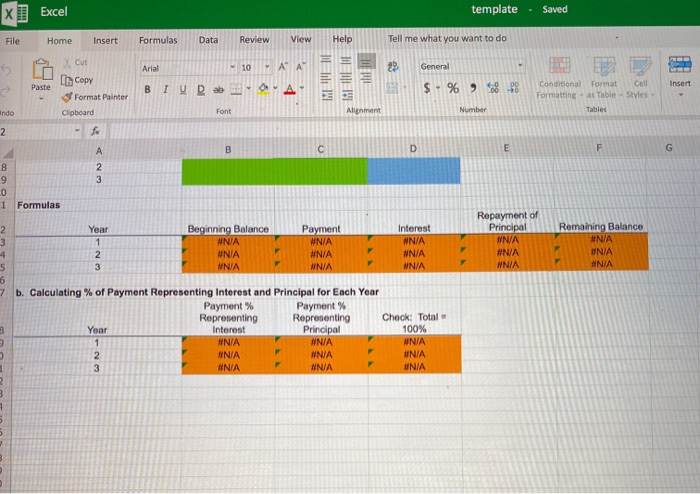Viewport: 700px width, 494px height.
Task: Select Year 1 Beginning Balance #N/A cell
Action: 228,242
